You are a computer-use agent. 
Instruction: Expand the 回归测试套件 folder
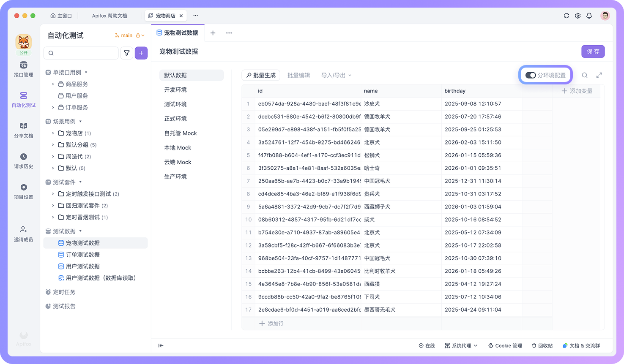tap(53, 206)
